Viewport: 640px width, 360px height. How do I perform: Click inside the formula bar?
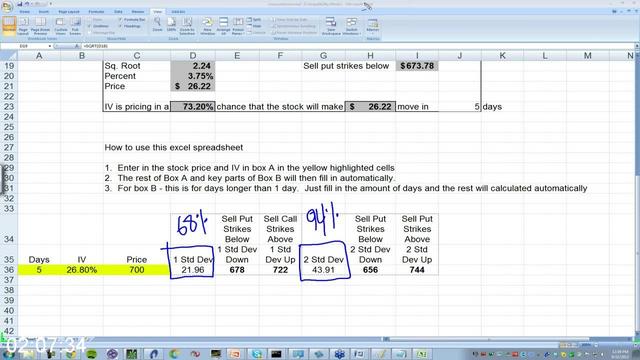click(x=359, y=47)
